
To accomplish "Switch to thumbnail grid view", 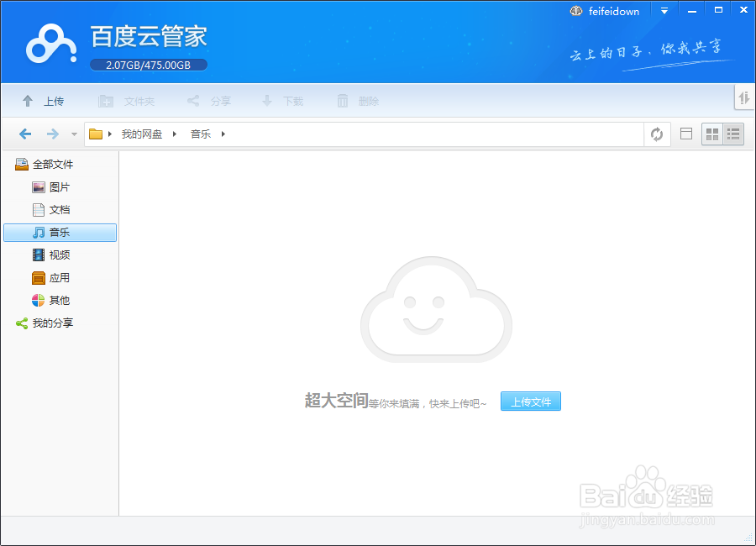I will tap(712, 134).
